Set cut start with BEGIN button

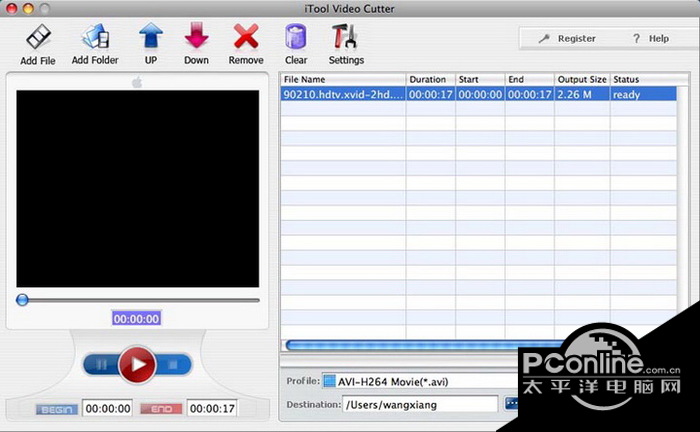click(55, 409)
